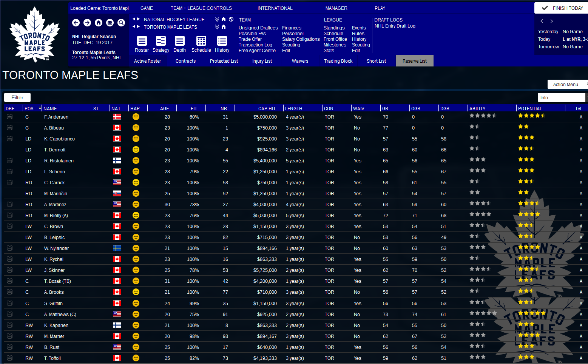This screenshot has height=364, width=588.
Task: Open the Schedule calendar icon
Action: (x=201, y=41)
